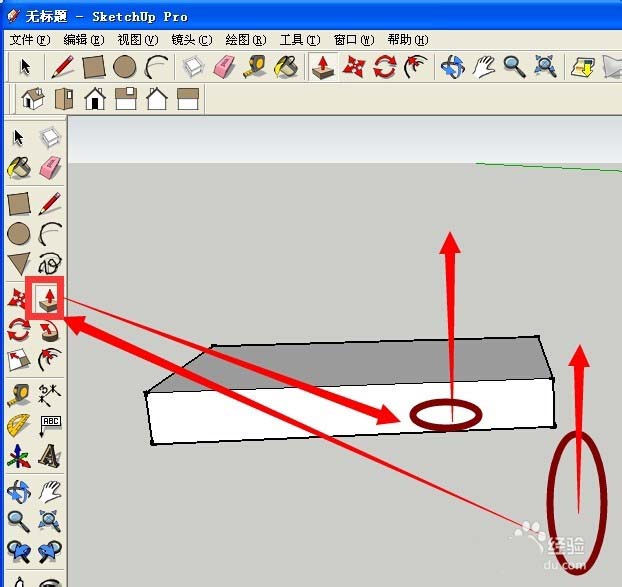
Task: Switch to Back view
Action: (157, 98)
